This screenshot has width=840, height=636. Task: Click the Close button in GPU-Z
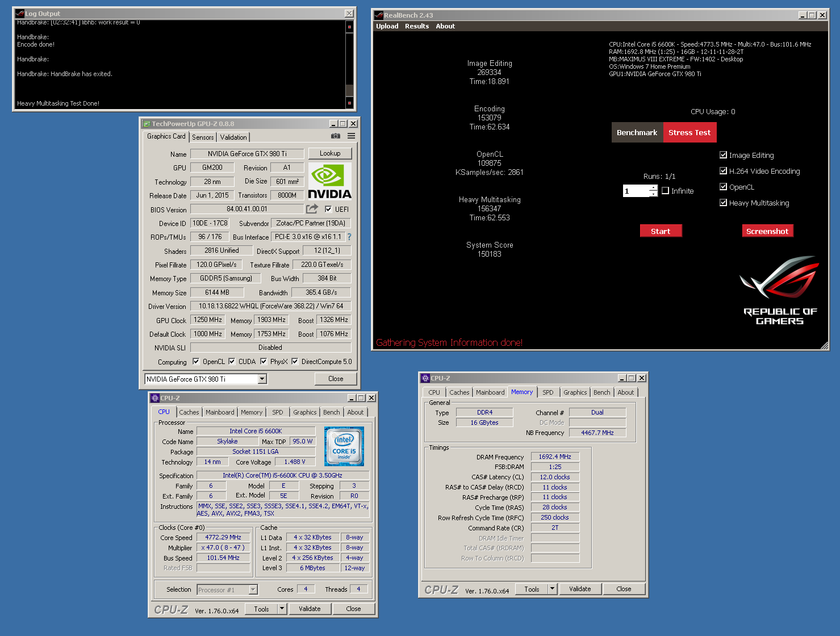tap(336, 379)
